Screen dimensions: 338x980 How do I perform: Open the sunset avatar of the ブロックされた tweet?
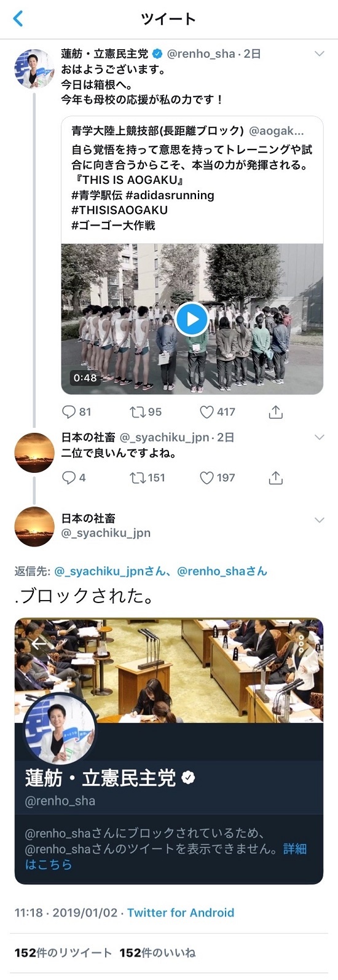[34, 526]
